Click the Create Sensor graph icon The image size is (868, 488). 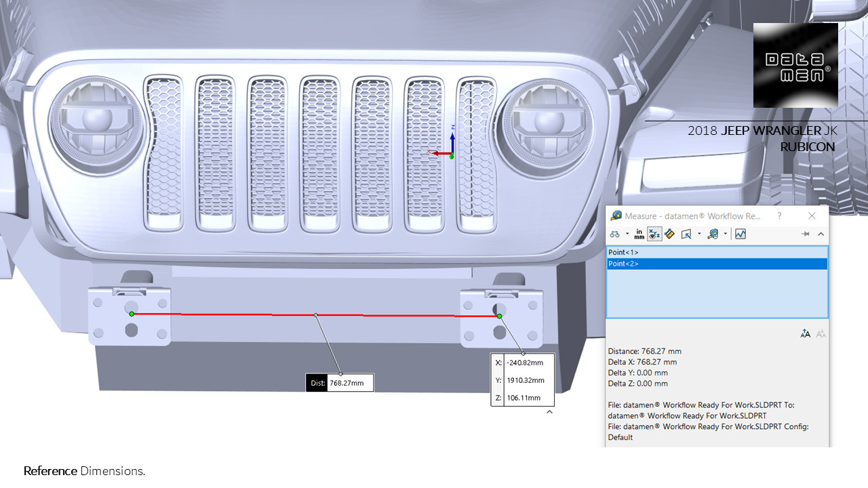740,234
